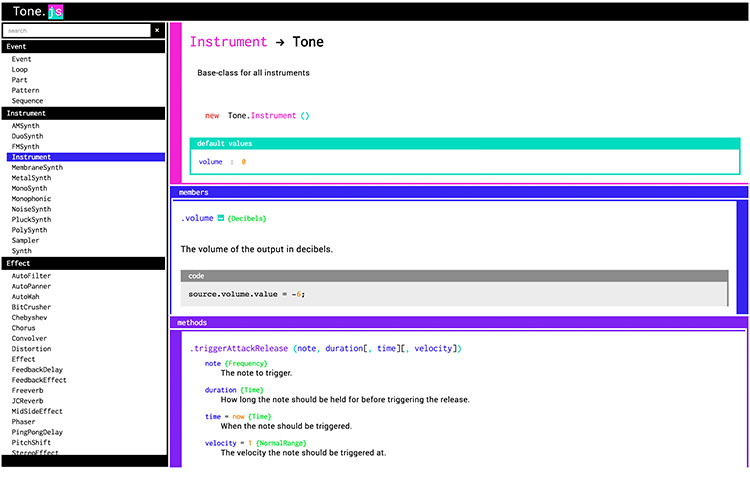Screen dimensions: 750x480
Task: Follow the Decibels type link
Action: pos(247,218)
